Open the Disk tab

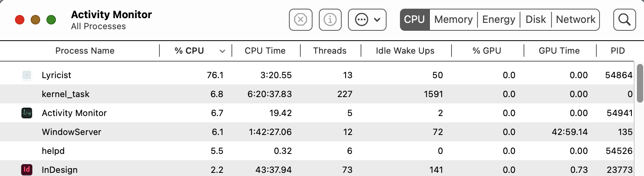pyautogui.click(x=535, y=20)
